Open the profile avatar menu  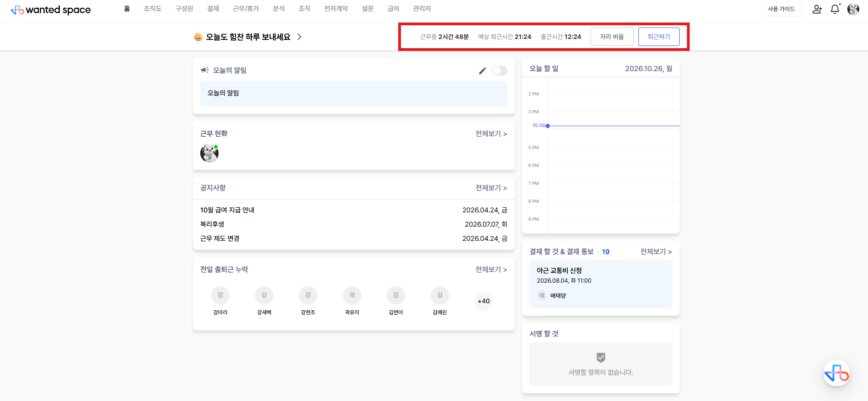tap(853, 9)
